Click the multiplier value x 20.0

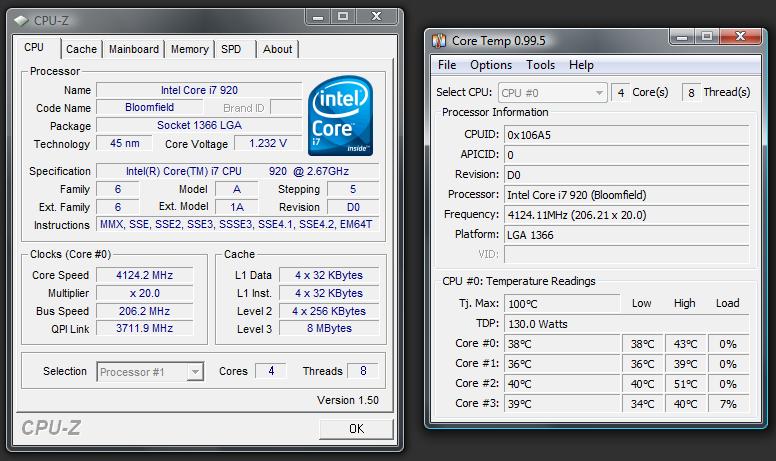[145, 293]
